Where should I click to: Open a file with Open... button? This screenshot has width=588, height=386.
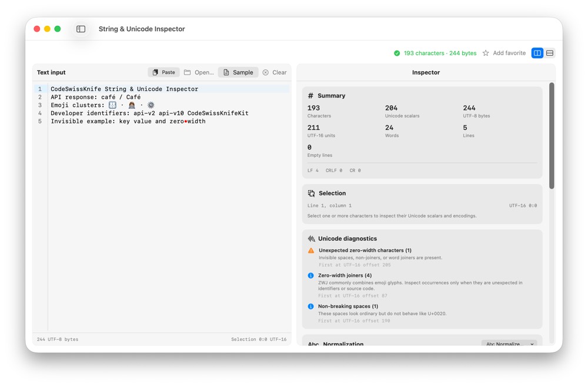(x=199, y=72)
